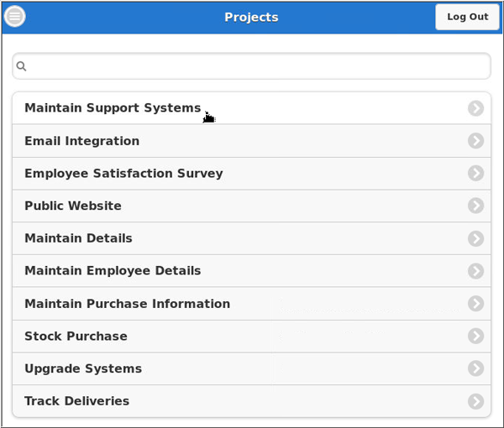Select the Email Integration project
This screenshot has height=428, width=504.
pos(82,141)
